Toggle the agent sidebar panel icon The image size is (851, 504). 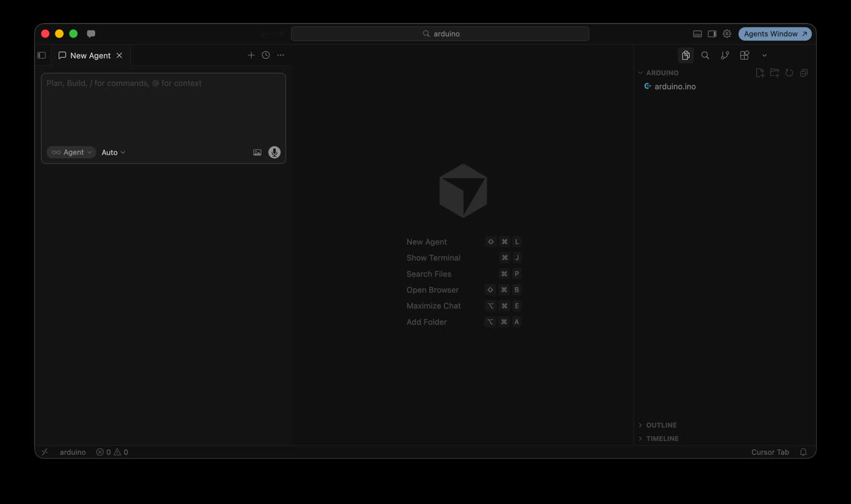pyautogui.click(x=42, y=55)
